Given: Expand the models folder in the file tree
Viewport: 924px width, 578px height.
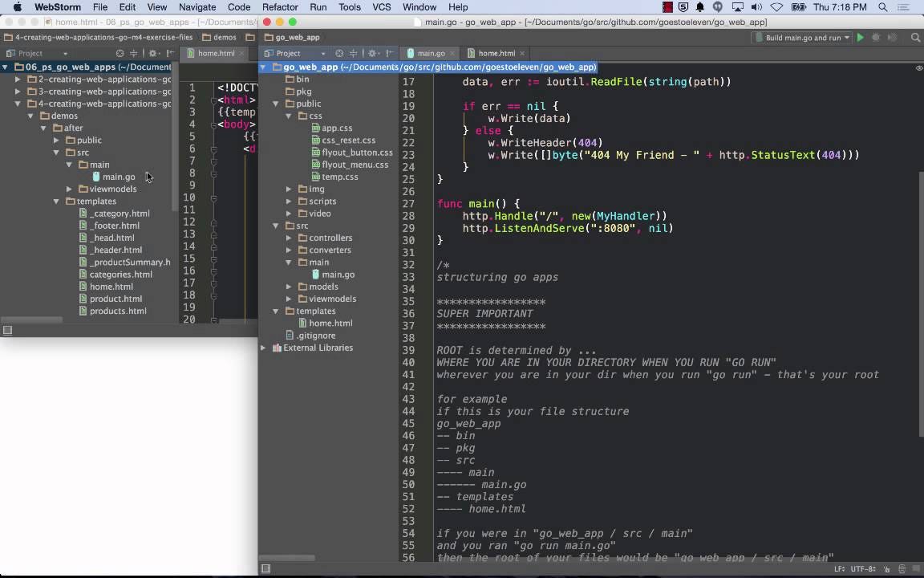Looking at the screenshot, I should point(289,287).
